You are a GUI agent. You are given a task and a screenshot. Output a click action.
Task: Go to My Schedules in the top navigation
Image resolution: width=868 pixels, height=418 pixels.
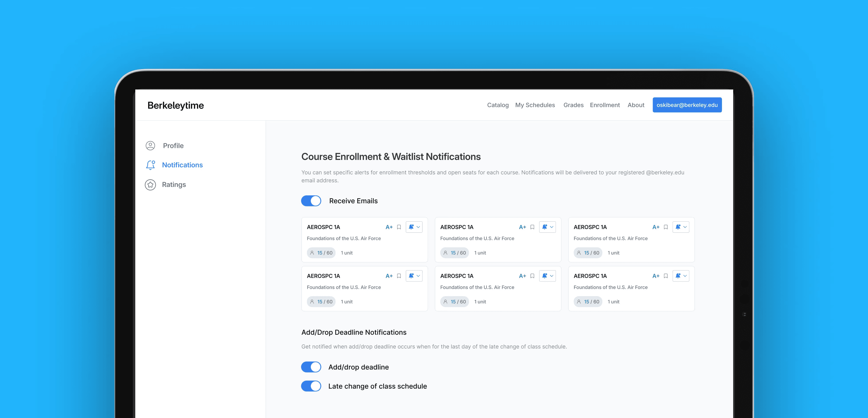tap(535, 105)
